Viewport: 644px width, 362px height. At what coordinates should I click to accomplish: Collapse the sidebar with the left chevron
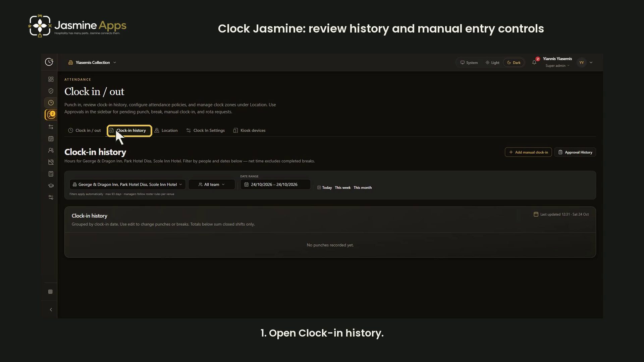[51, 310]
